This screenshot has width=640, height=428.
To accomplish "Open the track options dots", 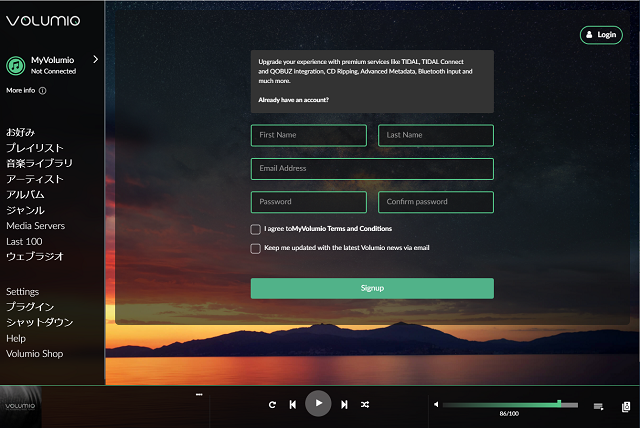I will tap(199, 395).
